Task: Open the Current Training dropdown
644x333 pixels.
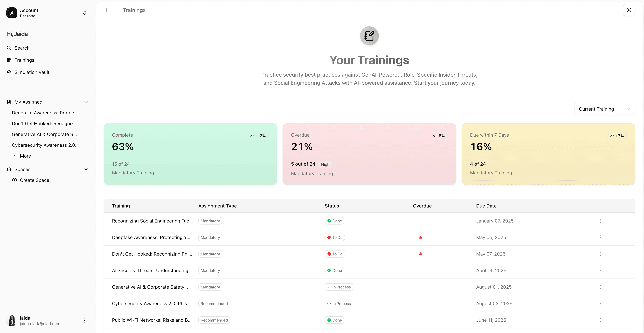Action: 605,109
